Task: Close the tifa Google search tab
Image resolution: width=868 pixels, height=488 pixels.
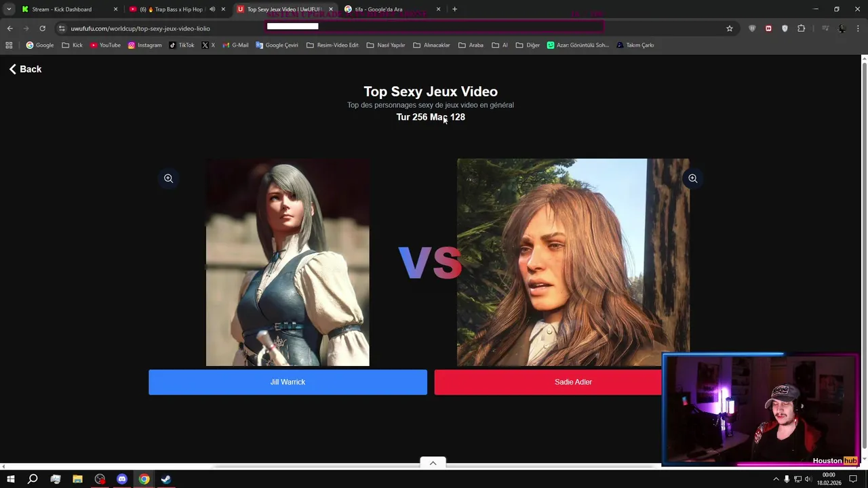Action: point(438,9)
